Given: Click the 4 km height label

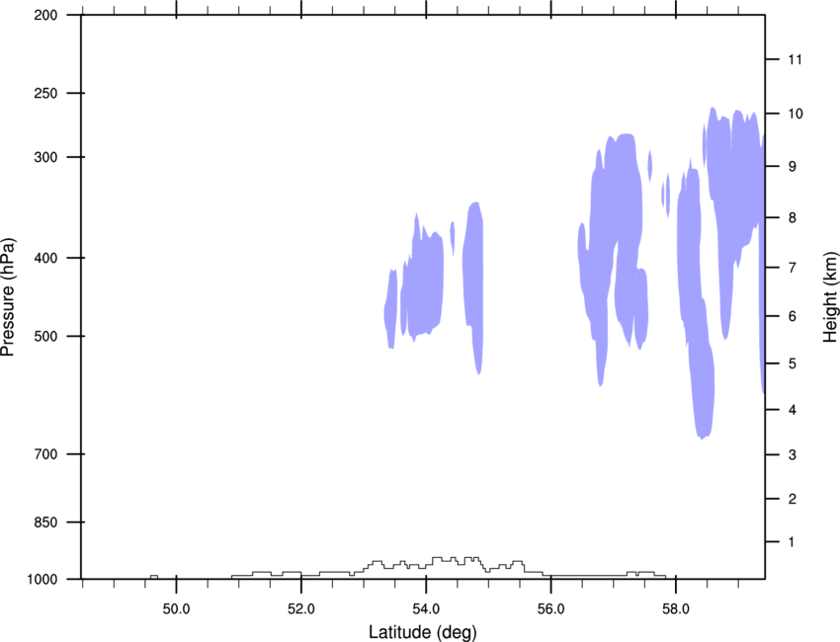Looking at the screenshot, I should (x=793, y=410).
